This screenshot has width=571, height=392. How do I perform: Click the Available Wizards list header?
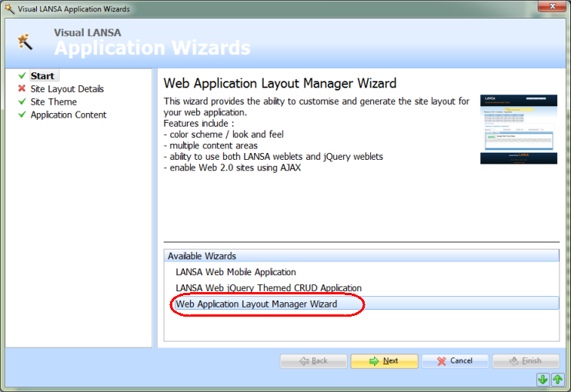click(x=361, y=256)
